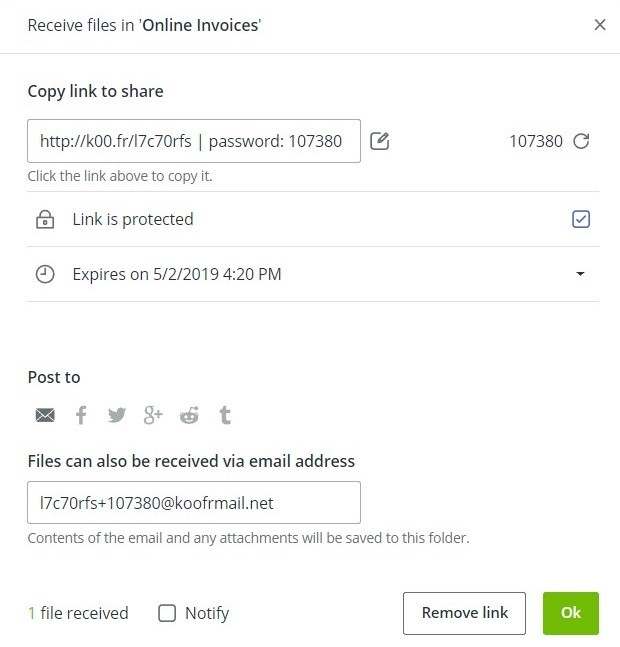Enable the Notify checkbox
The width and height of the screenshot is (620, 647).
coord(167,613)
